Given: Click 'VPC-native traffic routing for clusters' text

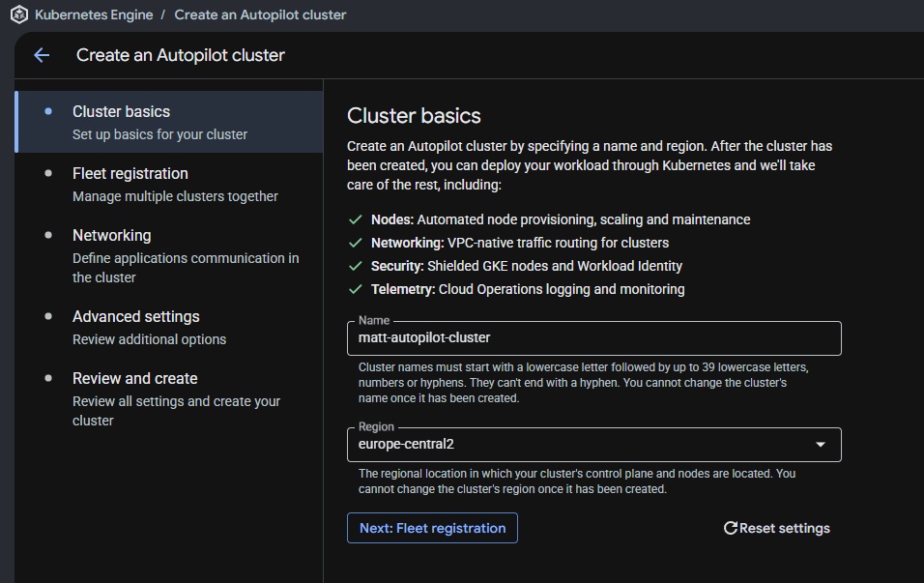Looking at the screenshot, I should [x=558, y=243].
